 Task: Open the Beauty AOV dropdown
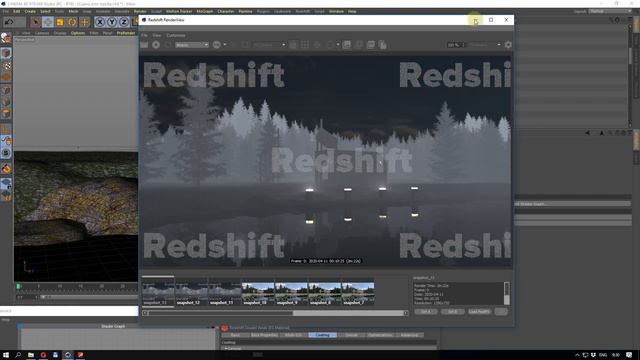coord(192,45)
